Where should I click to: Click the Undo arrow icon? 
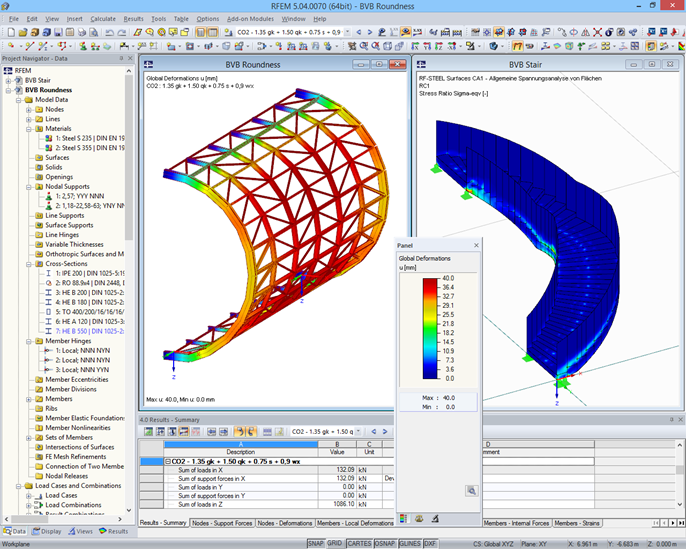[109, 32]
